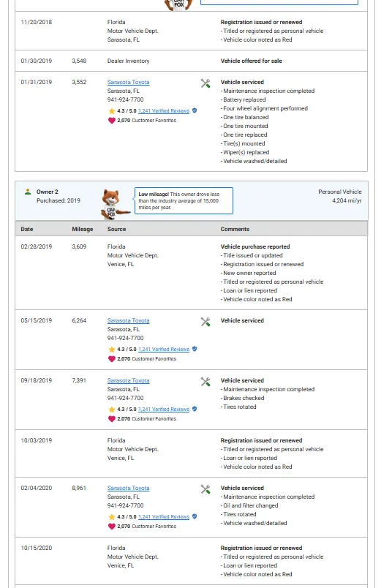Image resolution: width=392 pixels, height=588 pixels.
Task: Click the service wrench icon for 05/15/2019 entry
Action: pyautogui.click(x=206, y=322)
